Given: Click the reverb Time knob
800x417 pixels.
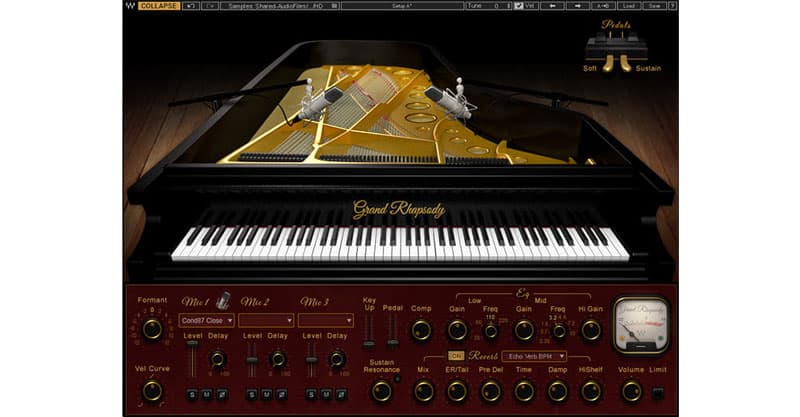Looking at the screenshot, I should click(524, 391).
